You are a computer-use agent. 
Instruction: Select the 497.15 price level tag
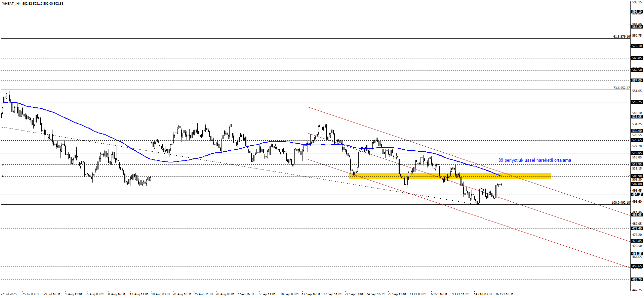coord(637,195)
